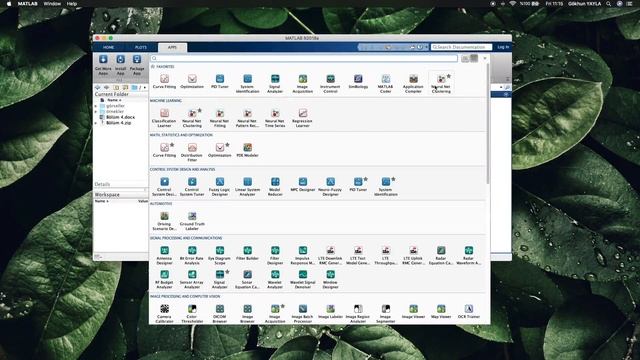Image resolution: width=640 pixels, height=360 pixels.
Task: Open Window Designer app
Action: click(330, 279)
